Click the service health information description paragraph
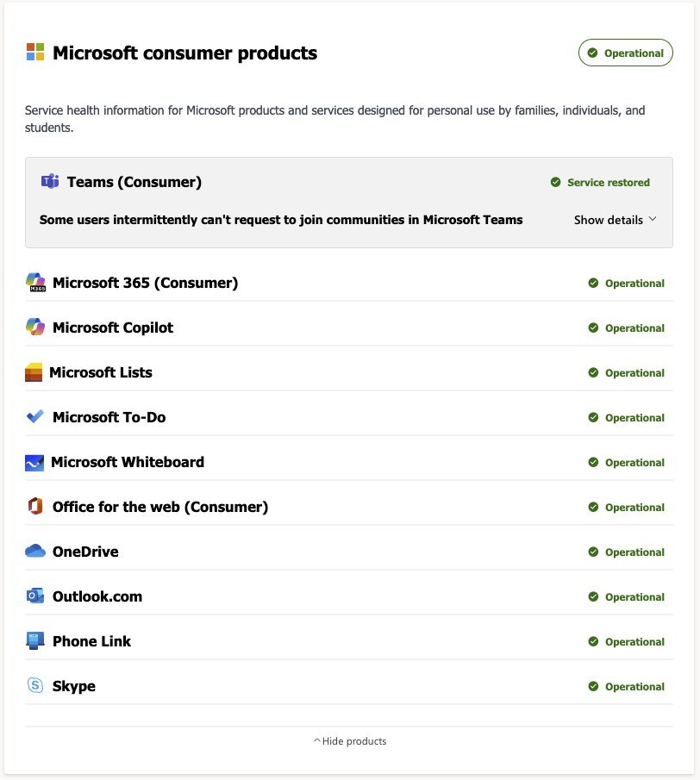 click(334, 119)
